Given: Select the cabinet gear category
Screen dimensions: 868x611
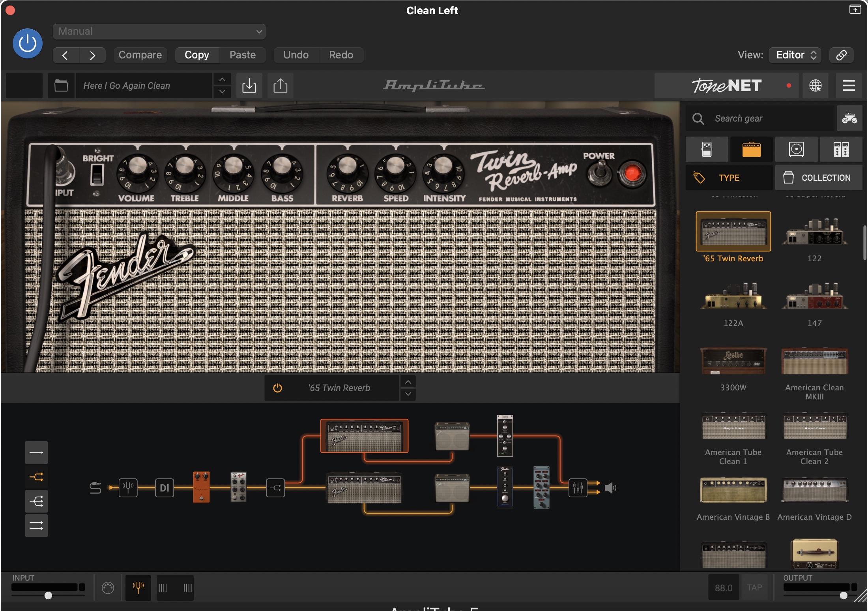Looking at the screenshot, I should pos(796,150).
